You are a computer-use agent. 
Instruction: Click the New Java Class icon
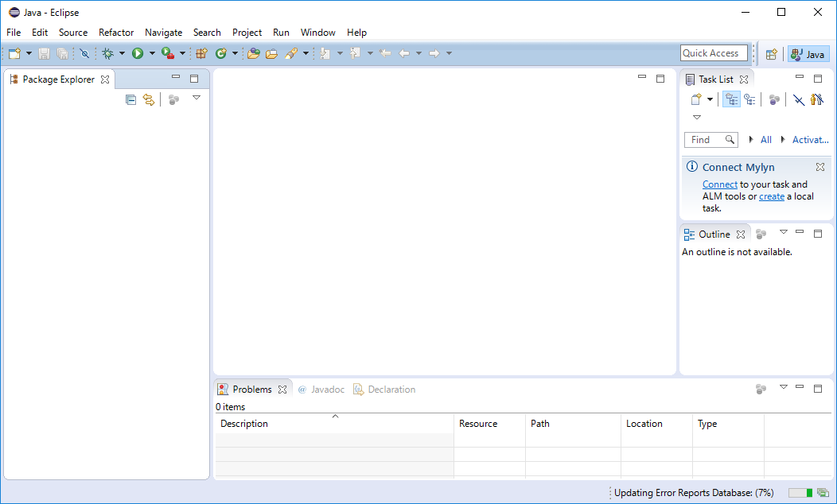pos(221,53)
